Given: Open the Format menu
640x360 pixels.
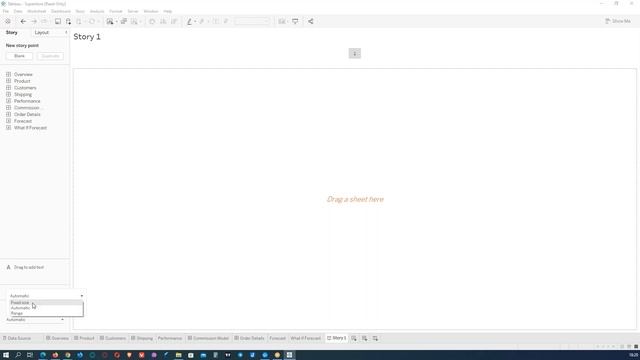Looking at the screenshot, I should [x=116, y=11].
